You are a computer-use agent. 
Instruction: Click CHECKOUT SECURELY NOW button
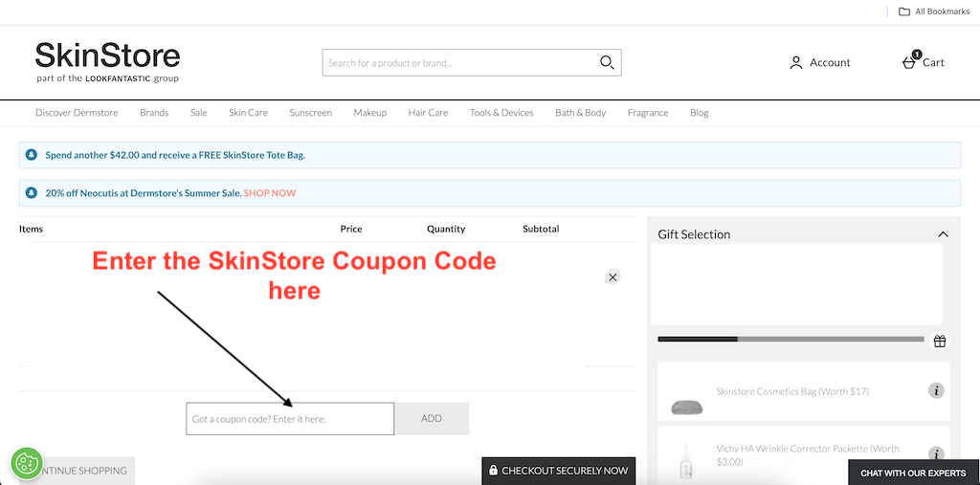pos(559,471)
